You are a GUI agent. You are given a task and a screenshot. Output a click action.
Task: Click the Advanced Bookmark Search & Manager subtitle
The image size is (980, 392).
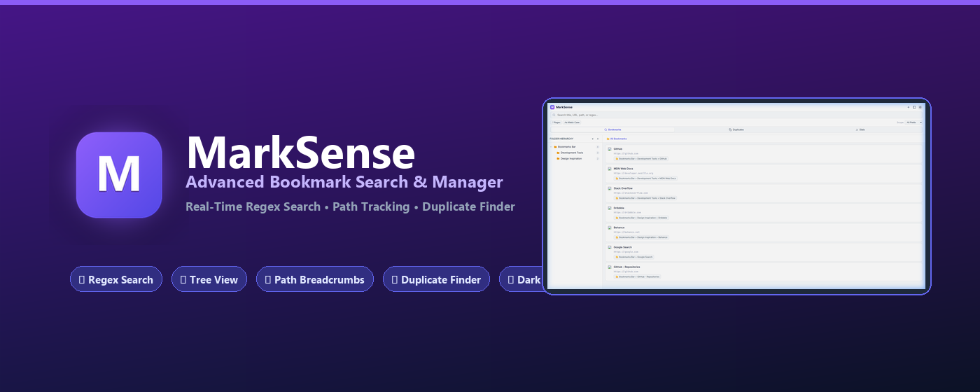pyautogui.click(x=344, y=182)
